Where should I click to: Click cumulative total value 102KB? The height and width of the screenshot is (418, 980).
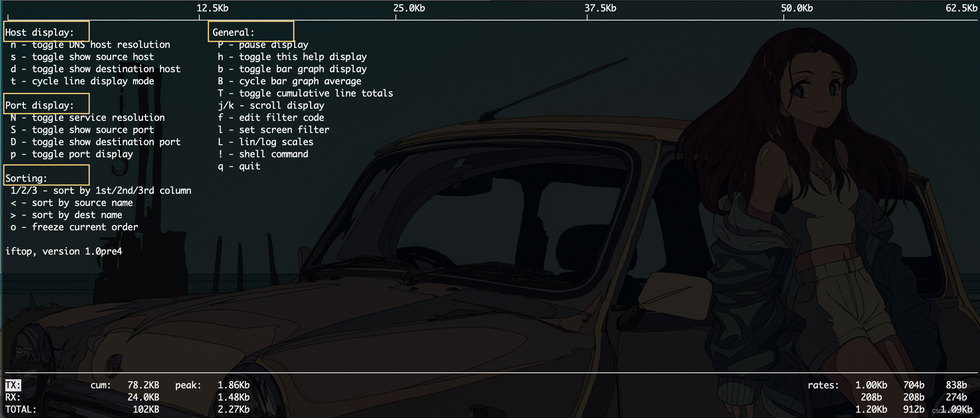(146, 410)
